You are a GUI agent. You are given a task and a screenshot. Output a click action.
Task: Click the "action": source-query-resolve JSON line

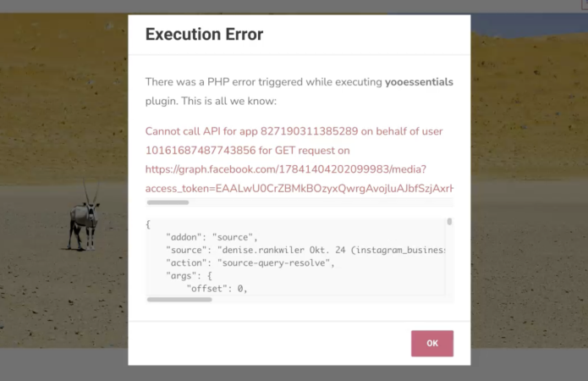[250, 262]
